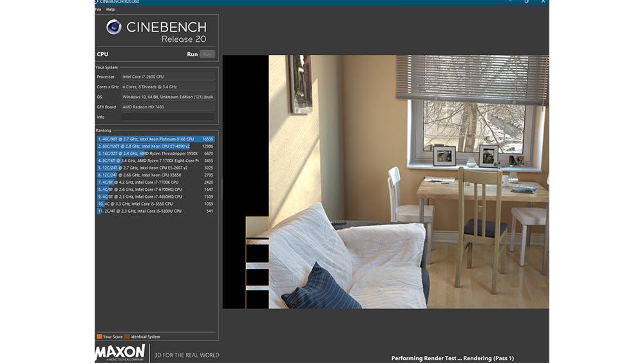Select GFX Board AMD Radeon HD 7450

point(167,107)
